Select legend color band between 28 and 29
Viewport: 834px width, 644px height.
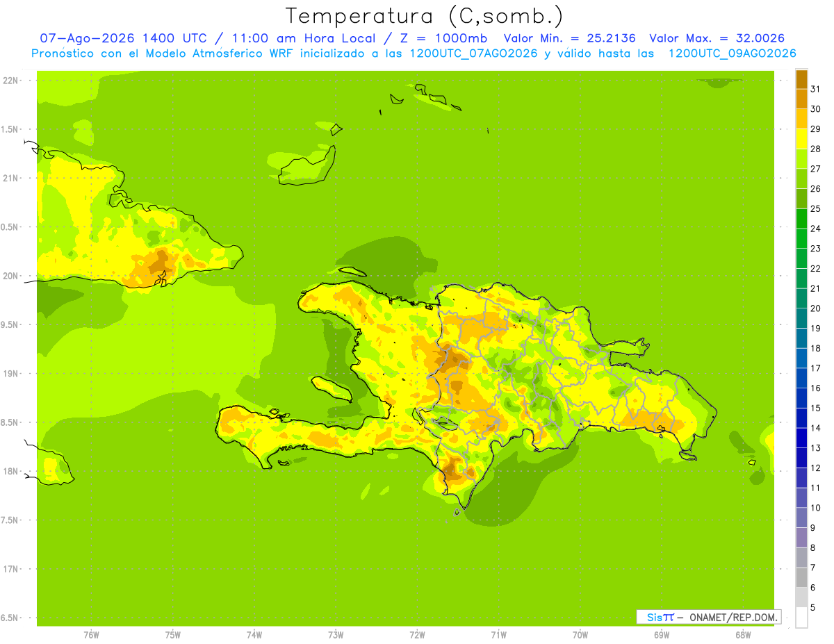click(801, 139)
